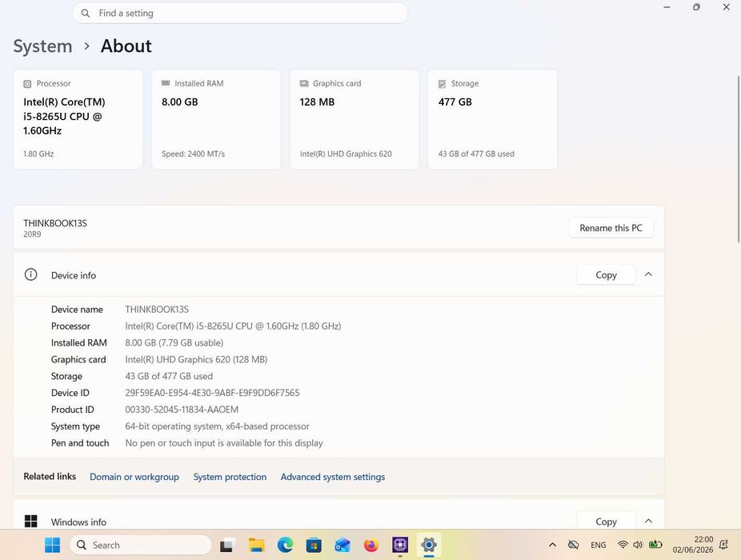The image size is (741, 560).
Task: Open Domain or workgroup link
Action: tap(134, 477)
